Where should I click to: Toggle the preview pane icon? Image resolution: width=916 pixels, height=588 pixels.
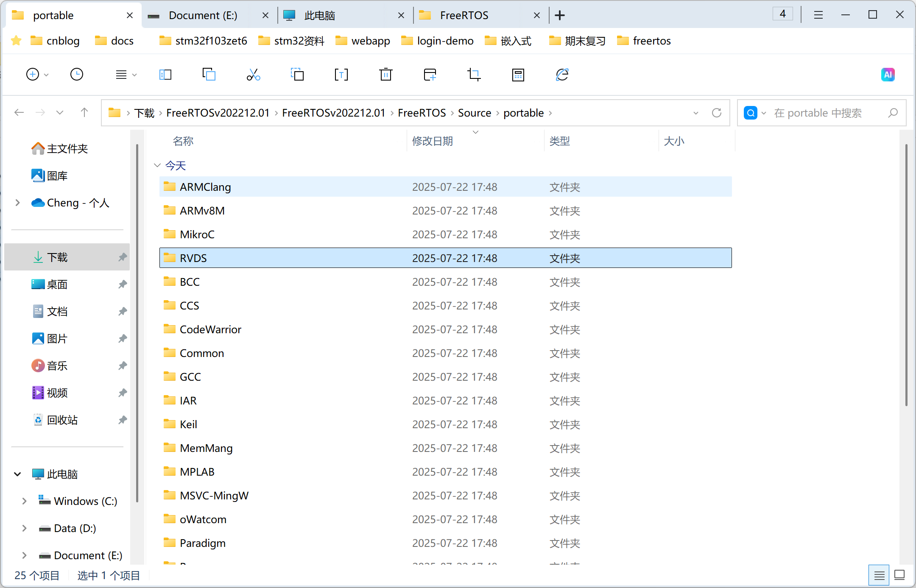click(x=165, y=75)
